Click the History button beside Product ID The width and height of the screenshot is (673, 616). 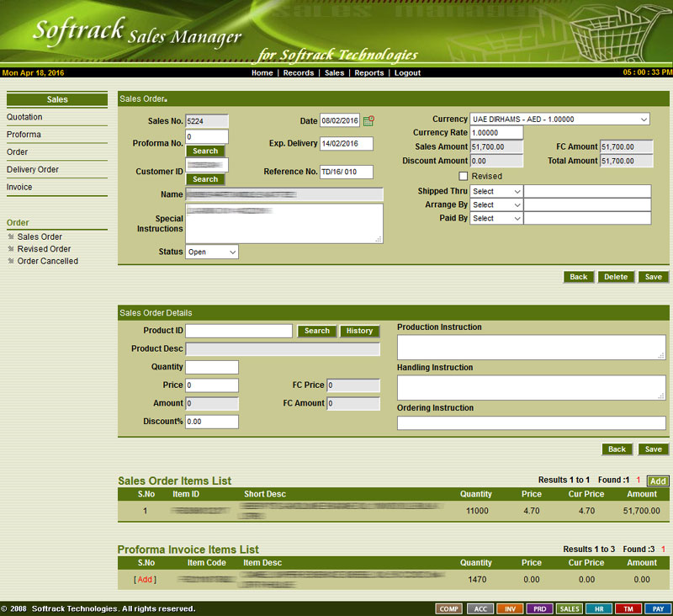coord(359,332)
